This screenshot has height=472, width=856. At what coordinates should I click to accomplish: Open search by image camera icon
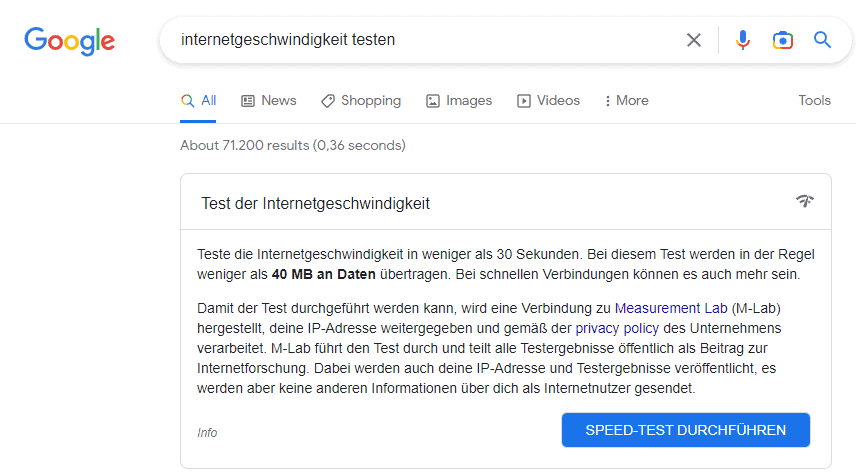coord(782,40)
